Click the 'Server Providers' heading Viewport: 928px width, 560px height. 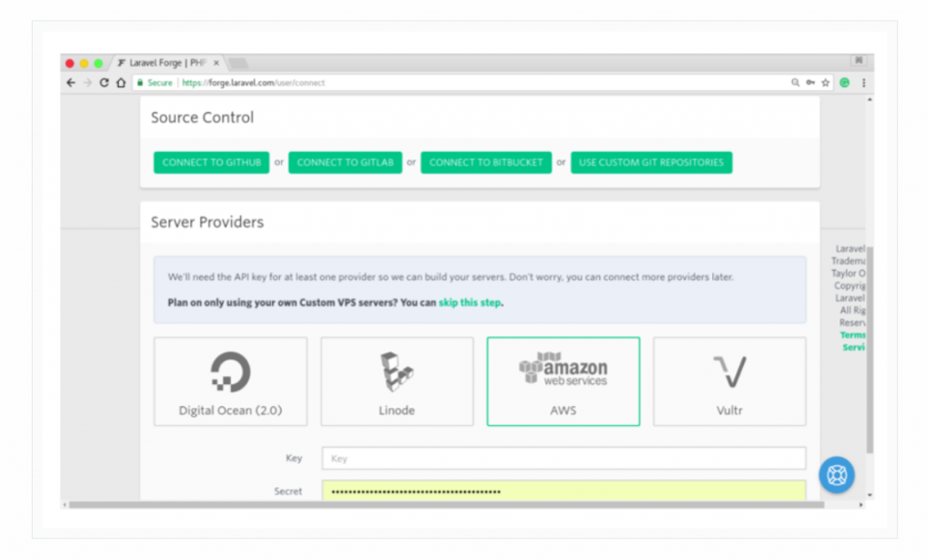tap(208, 222)
